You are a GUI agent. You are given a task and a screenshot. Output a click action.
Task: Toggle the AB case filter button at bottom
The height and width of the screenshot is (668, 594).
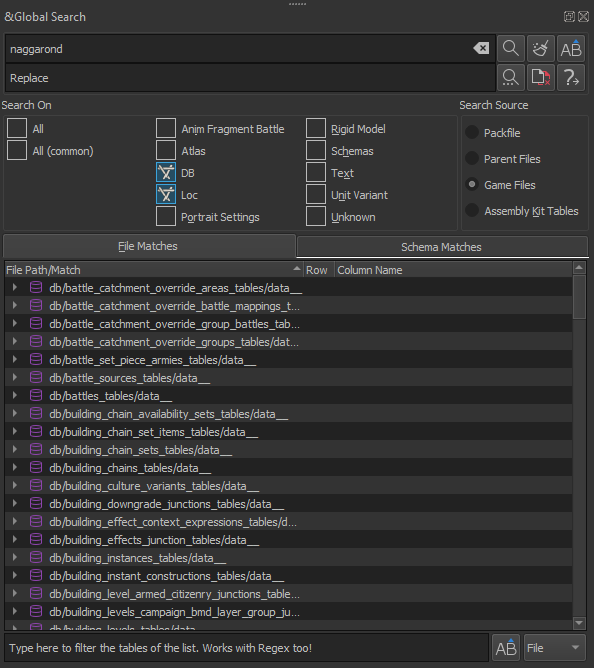coord(506,648)
